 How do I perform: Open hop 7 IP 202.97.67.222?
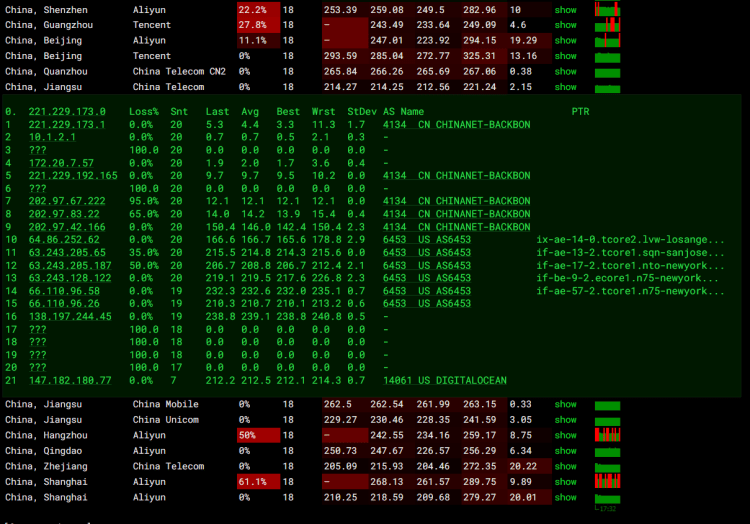click(x=67, y=201)
